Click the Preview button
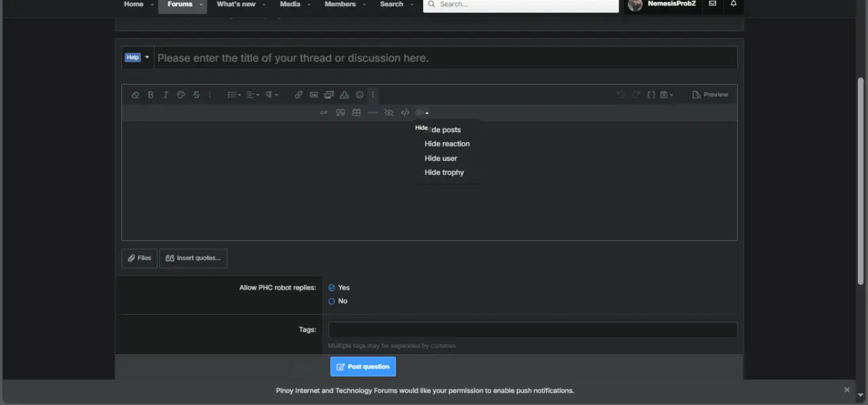This screenshot has width=868, height=405. point(710,95)
